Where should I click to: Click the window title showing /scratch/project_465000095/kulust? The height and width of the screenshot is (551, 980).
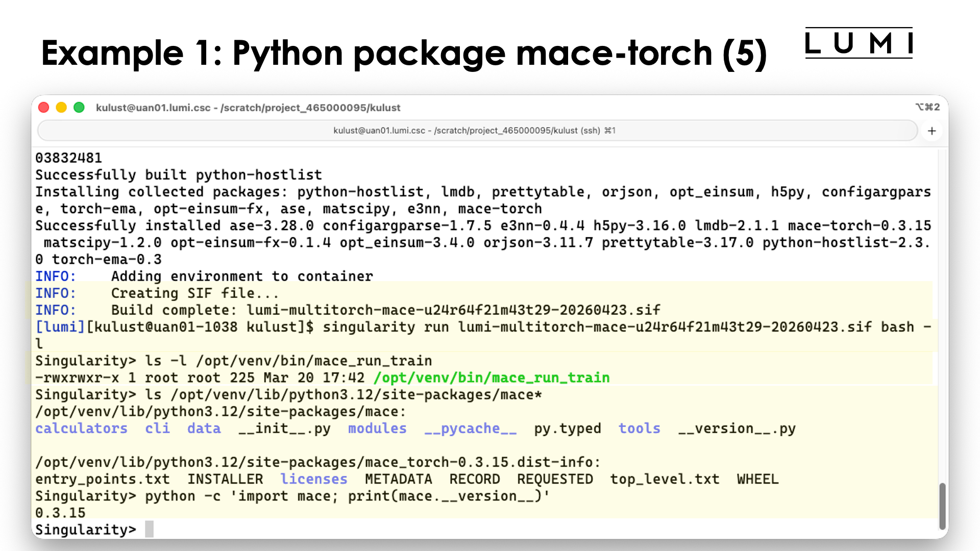[249, 108]
